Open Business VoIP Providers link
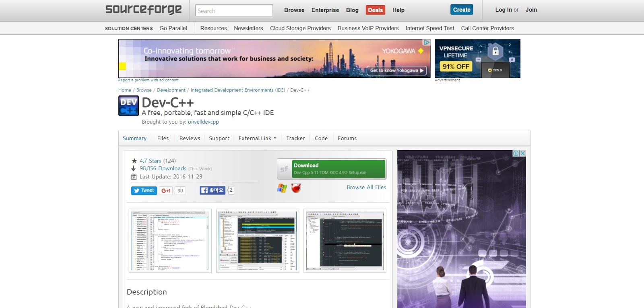 tap(368, 28)
